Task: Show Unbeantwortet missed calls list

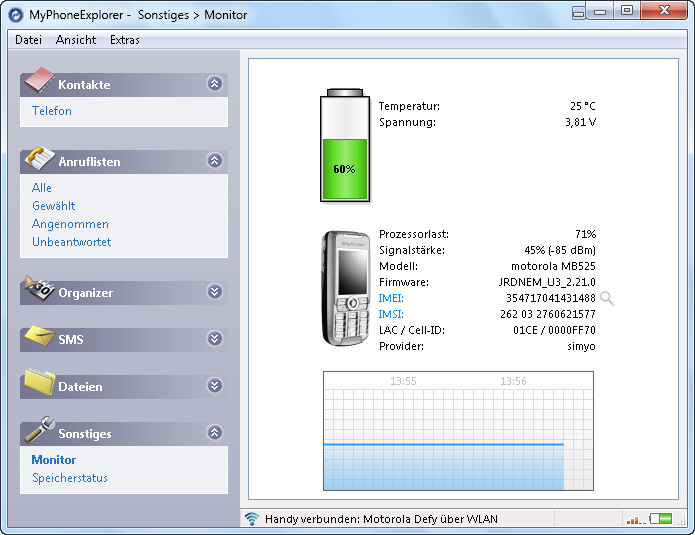Action: coord(71,242)
